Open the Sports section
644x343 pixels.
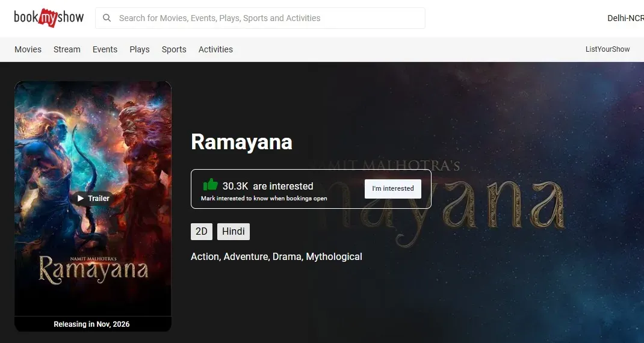174,49
